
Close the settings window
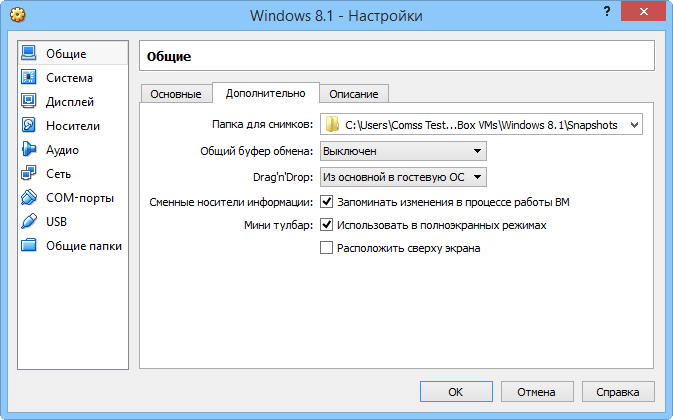643,12
